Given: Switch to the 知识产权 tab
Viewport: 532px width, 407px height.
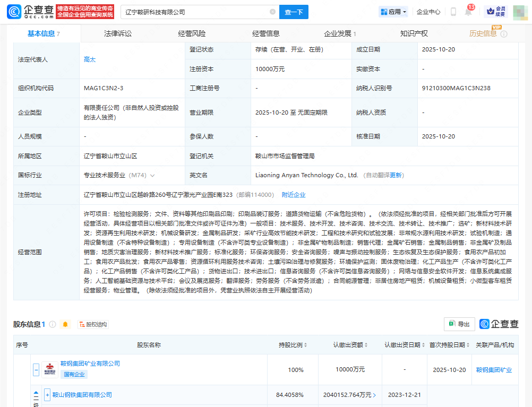Looking at the screenshot, I should click(414, 33).
